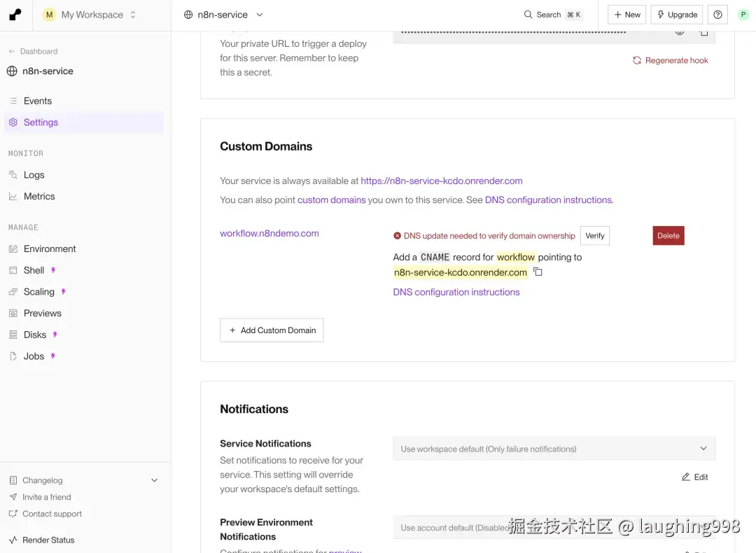Click the Events list icon
Screen dimensions: 756x553
click(13, 101)
